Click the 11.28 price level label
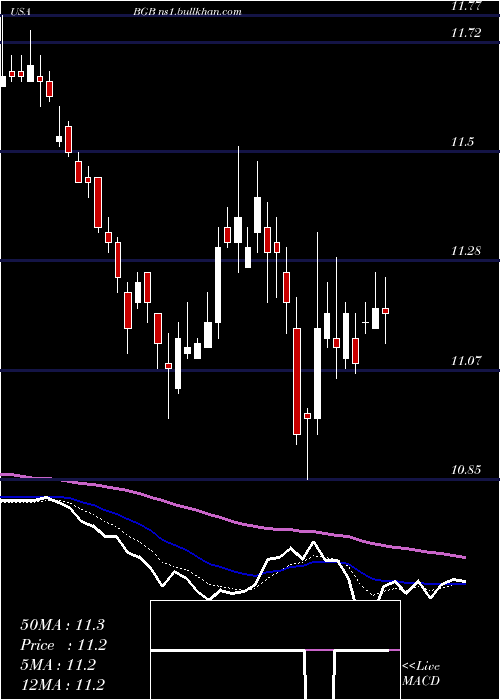Screen dimensions: 500x700 point(466,251)
